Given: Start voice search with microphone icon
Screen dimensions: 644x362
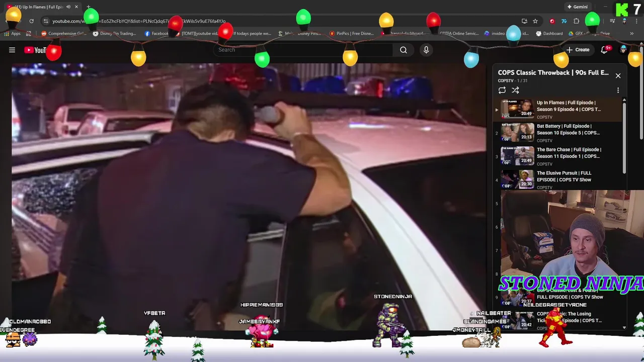Looking at the screenshot, I should [x=426, y=50].
